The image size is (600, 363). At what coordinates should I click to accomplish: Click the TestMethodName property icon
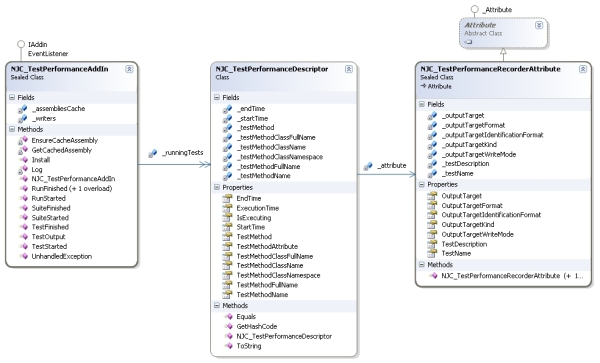tap(227, 294)
